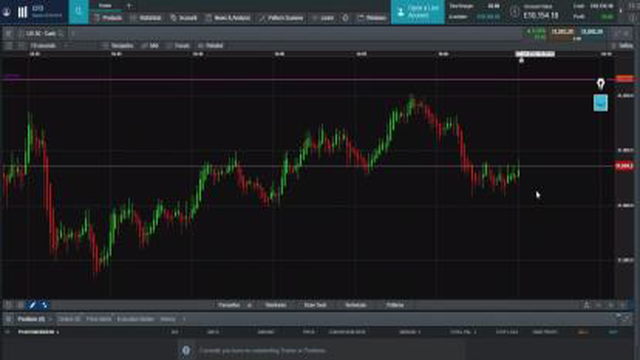Open the Account menu
The height and width of the screenshot is (360, 640).
[x=184, y=18]
